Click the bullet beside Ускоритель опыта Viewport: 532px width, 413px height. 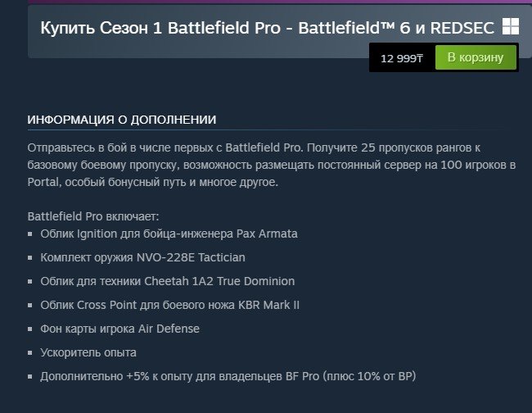31,353
